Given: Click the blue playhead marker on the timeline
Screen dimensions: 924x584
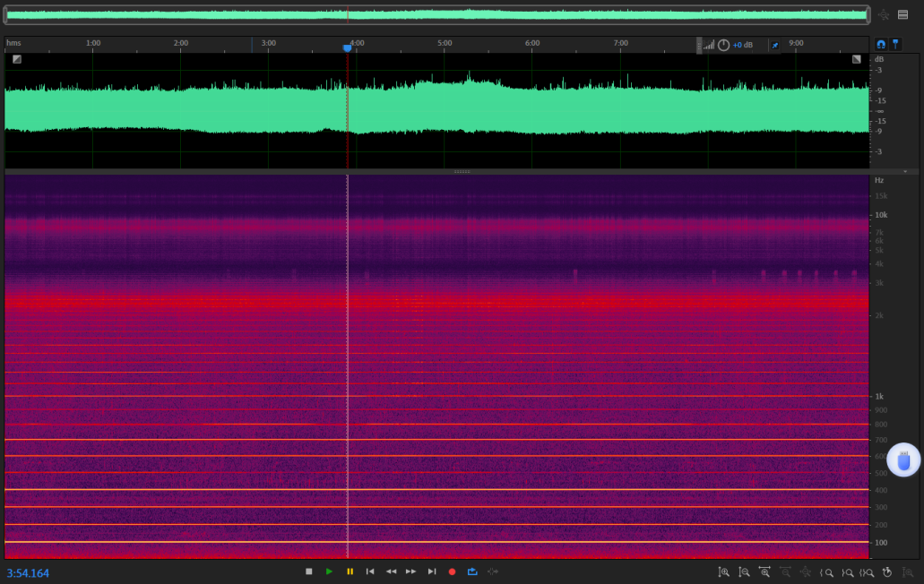Looking at the screenshot, I should (x=348, y=48).
